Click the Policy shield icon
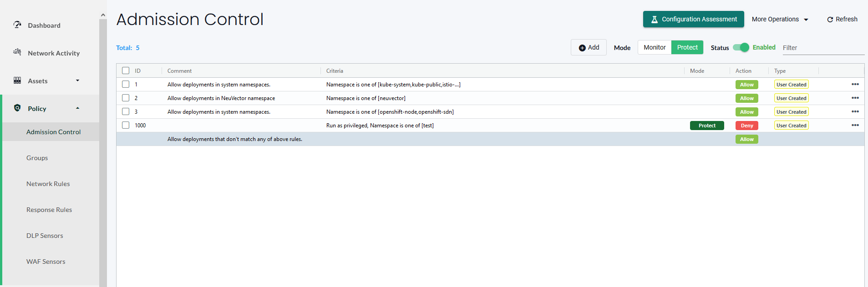The width and height of the screenshot is (868, 287). click(17, 108)
